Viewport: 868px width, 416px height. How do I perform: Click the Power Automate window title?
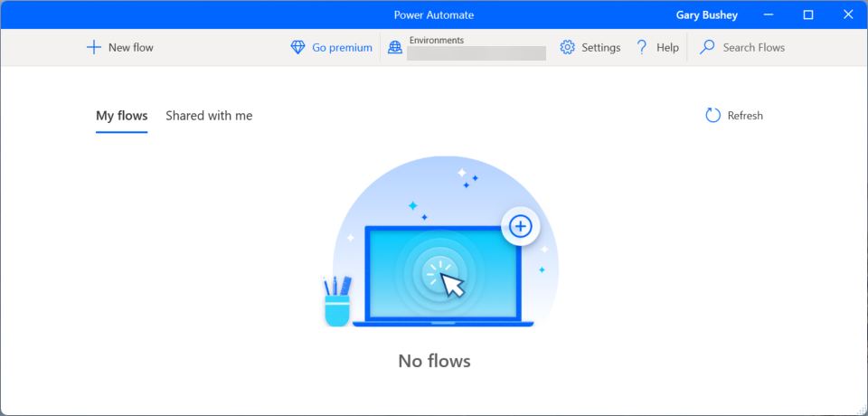coord(434,15)
